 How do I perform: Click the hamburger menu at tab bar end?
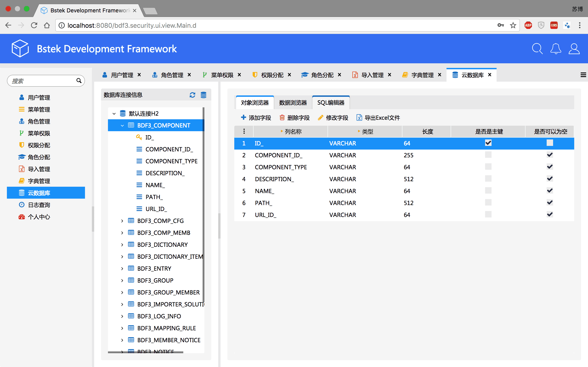pos(583,75)
